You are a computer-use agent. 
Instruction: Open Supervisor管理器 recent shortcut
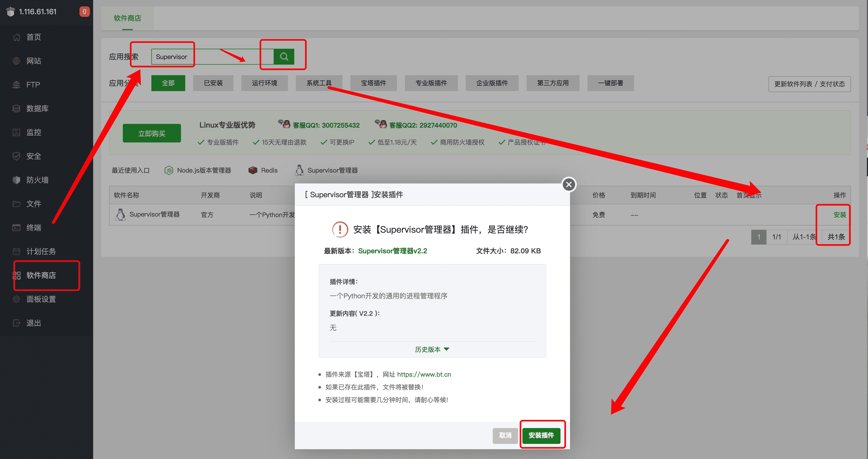326,170
